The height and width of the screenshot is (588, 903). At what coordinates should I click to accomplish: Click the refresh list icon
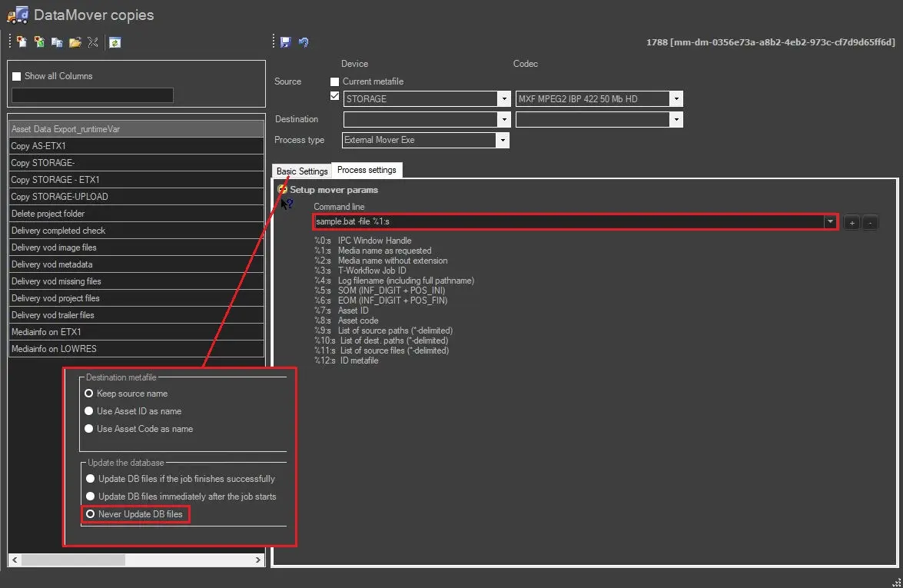pyautogui.click(x=115, y=42)
